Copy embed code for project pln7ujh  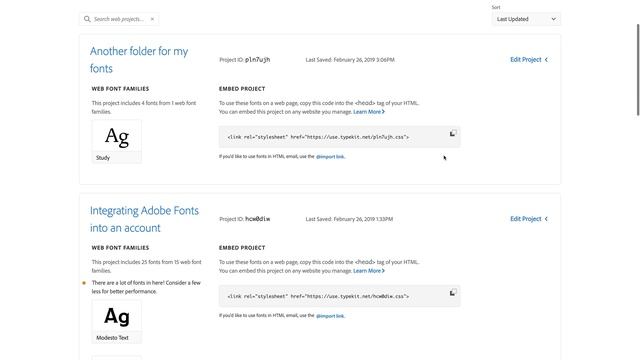[x=453, y=133]
